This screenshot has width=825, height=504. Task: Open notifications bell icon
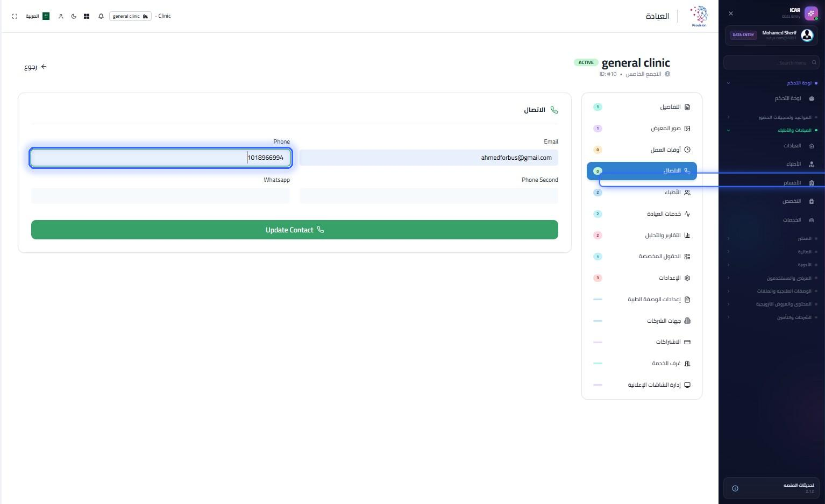coord(101,16)
